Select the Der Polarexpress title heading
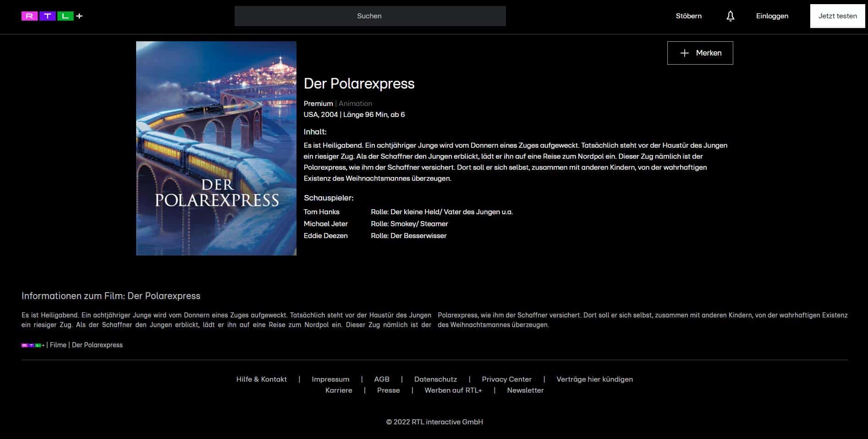 click(x=359, y=83)
